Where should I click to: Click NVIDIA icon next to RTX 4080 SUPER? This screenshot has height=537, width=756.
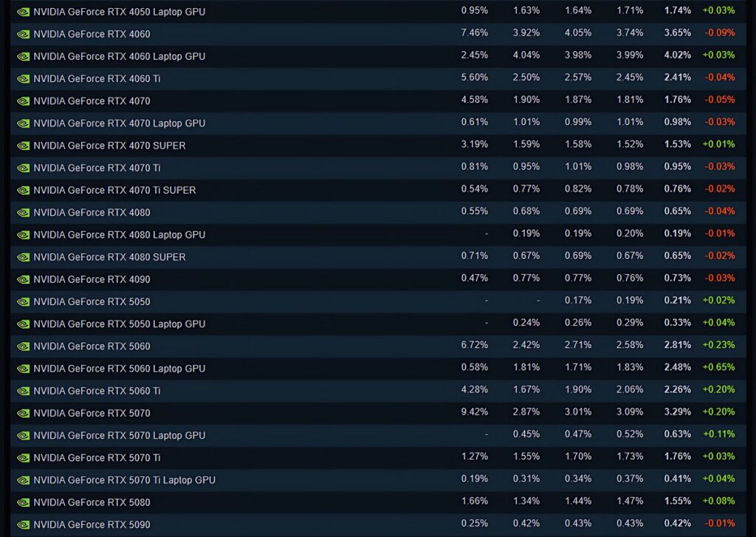[x=23, y=258]
